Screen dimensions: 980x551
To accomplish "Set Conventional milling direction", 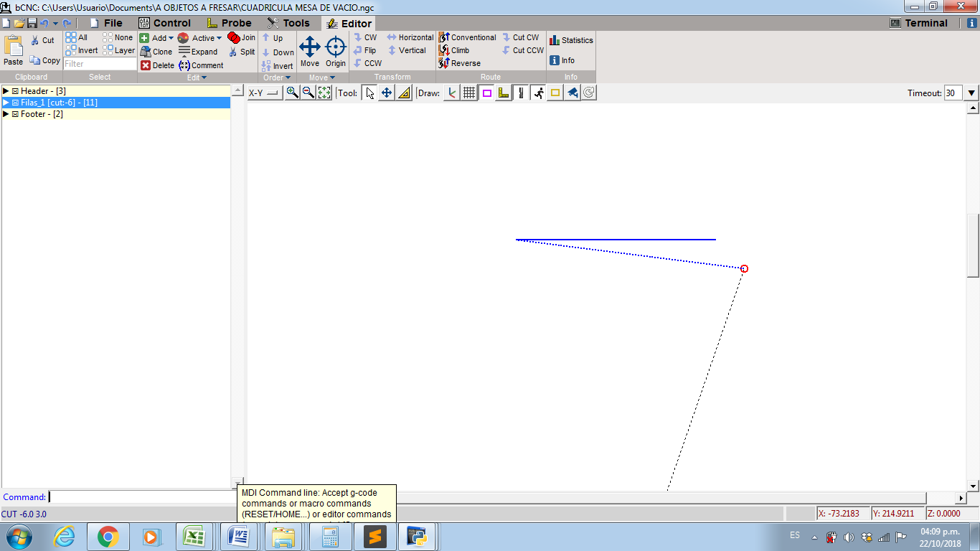I will [x=467, y=37].
